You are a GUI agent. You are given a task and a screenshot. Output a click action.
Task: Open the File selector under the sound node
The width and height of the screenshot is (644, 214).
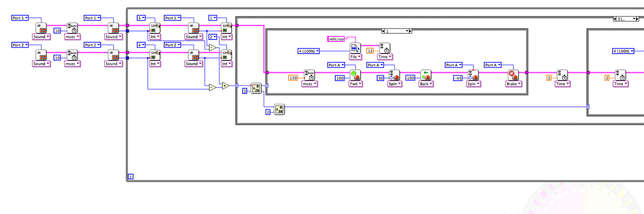355,57
